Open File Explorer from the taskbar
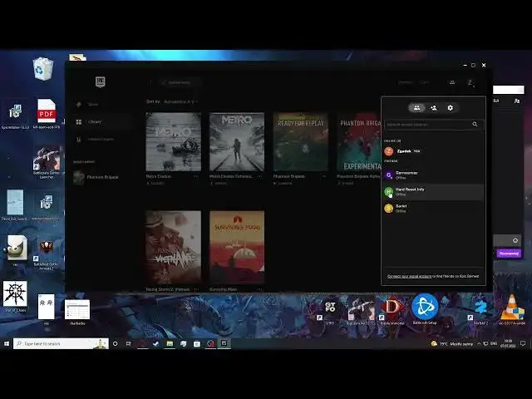Image resolution: width=532 pixels, height=399 pixels. coord(170,343)
